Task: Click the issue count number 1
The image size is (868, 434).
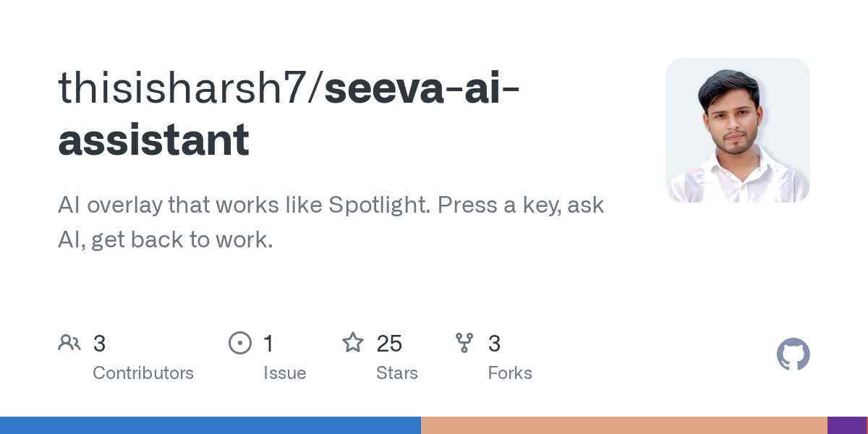Action: point(268,344)
